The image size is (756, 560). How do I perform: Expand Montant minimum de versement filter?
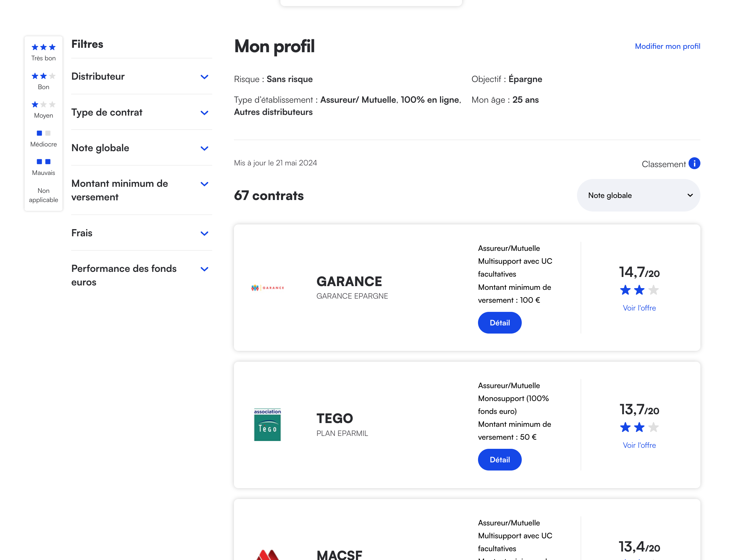pos(142,190)
